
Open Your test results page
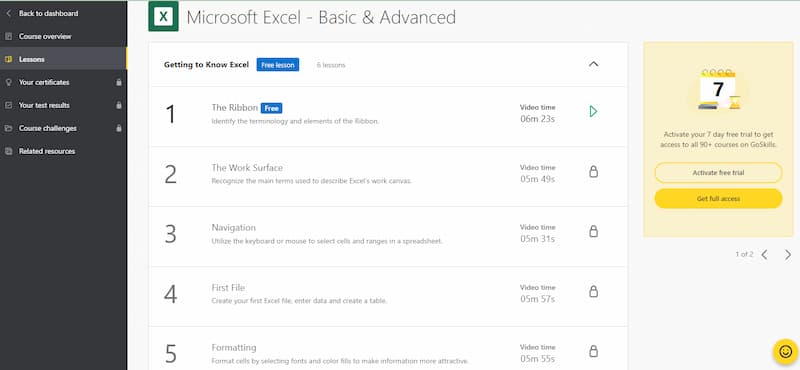coord(44,105)
